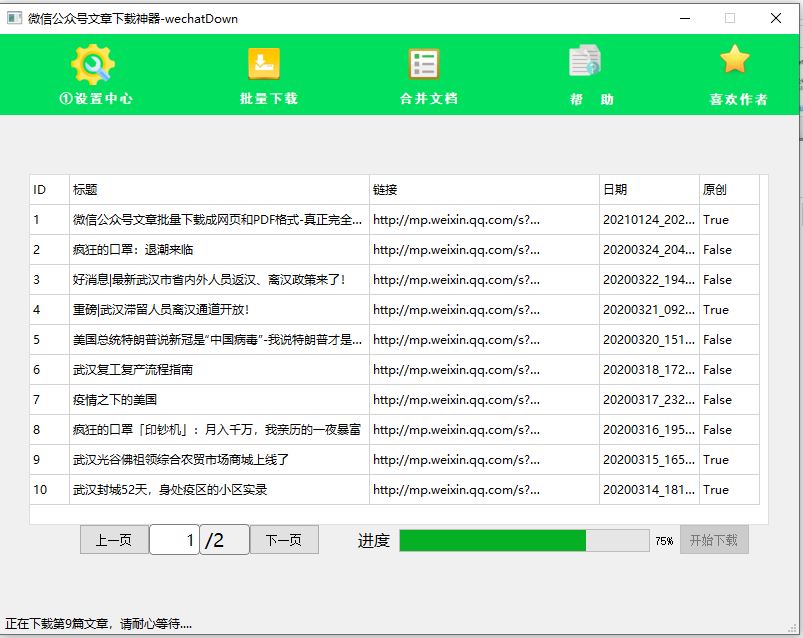
Task: Click the True cell in row 9
Action: (729, 459)
